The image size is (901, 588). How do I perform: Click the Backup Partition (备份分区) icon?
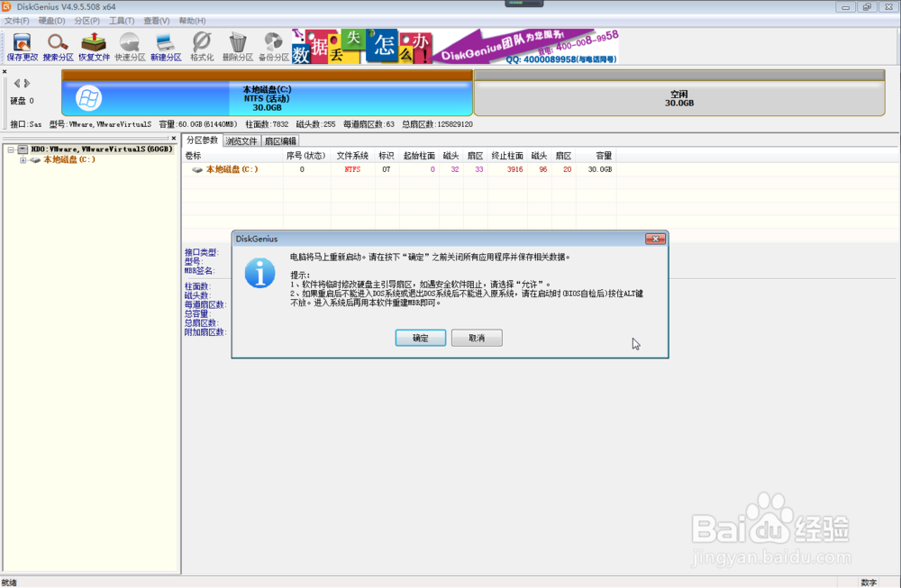274,47
